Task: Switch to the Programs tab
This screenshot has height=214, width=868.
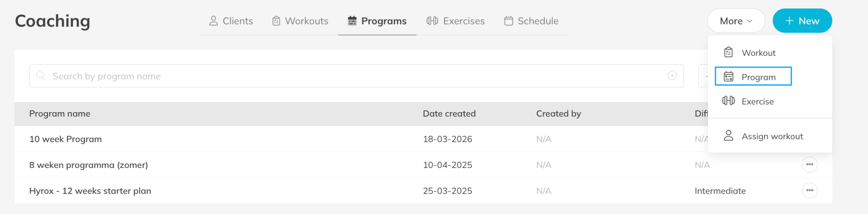Action: click(377, 21)
